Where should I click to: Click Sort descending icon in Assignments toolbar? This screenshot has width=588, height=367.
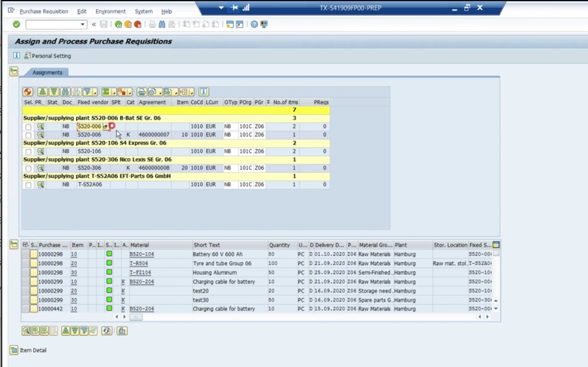pyautogui.click(x=54, y=92)
